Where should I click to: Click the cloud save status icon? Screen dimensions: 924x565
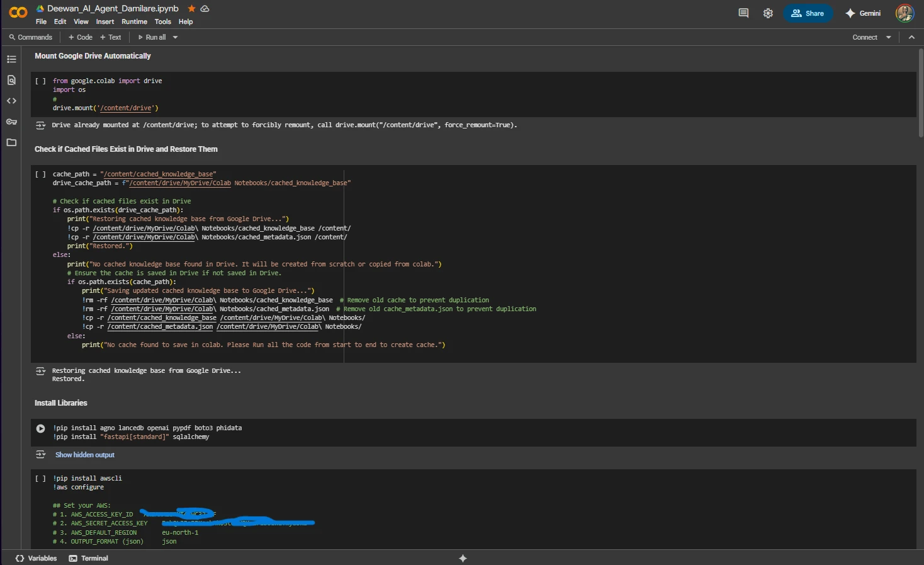click(205, 9)
